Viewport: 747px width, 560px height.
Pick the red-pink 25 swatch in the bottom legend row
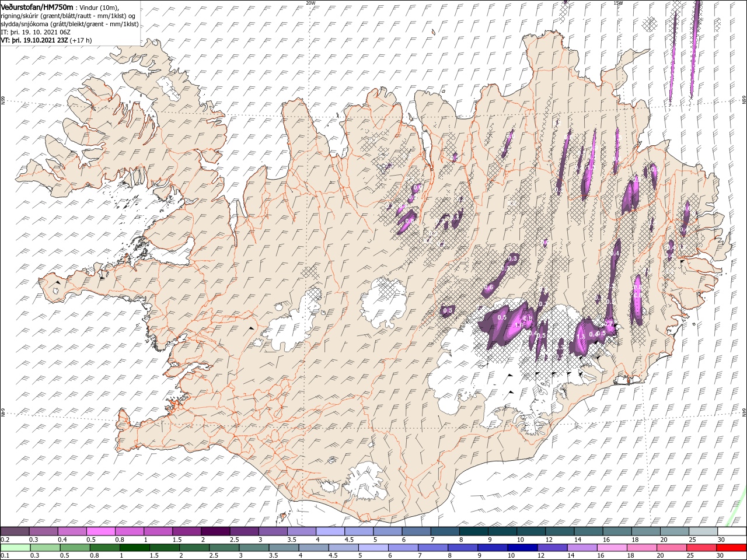click(x=702, y=547)
